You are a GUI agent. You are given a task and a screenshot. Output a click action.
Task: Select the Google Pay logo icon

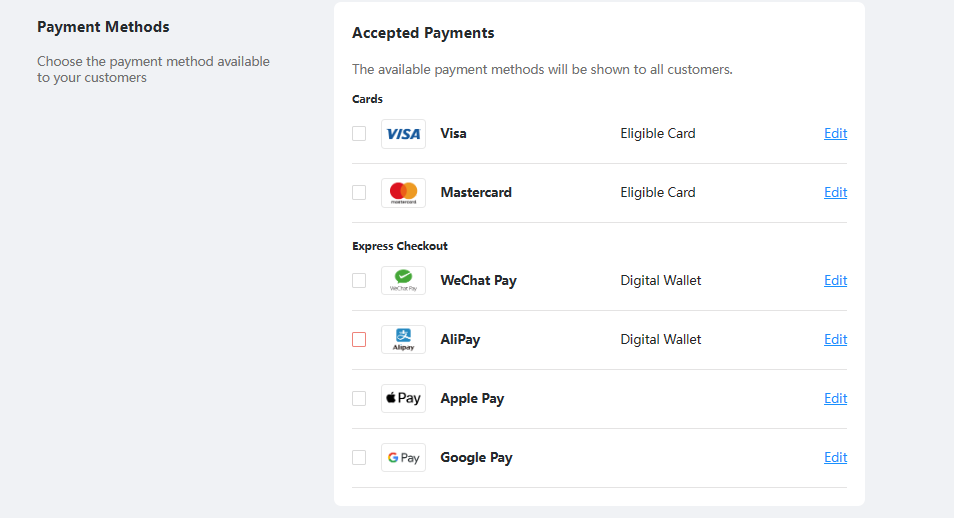(x=403, y=458)
